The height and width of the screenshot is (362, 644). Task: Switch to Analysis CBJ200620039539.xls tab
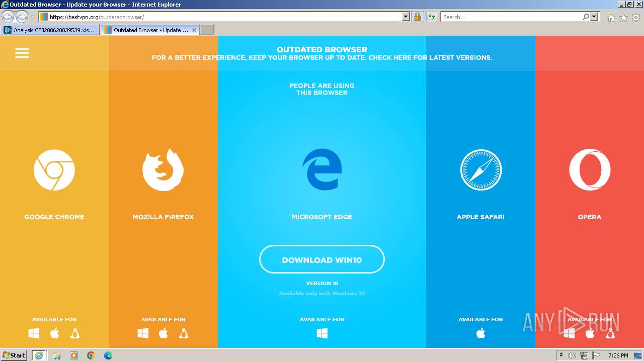[x=50, y=30]
